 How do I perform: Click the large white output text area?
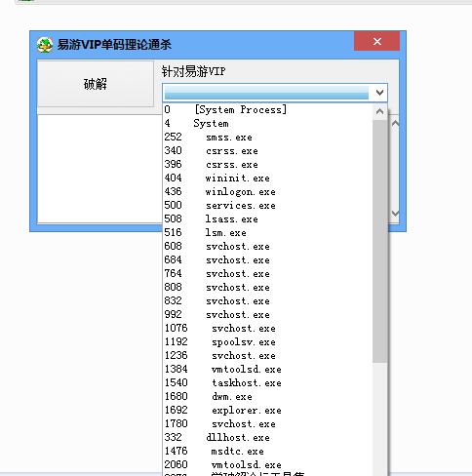pyautogui.click(x=100, y=169)
